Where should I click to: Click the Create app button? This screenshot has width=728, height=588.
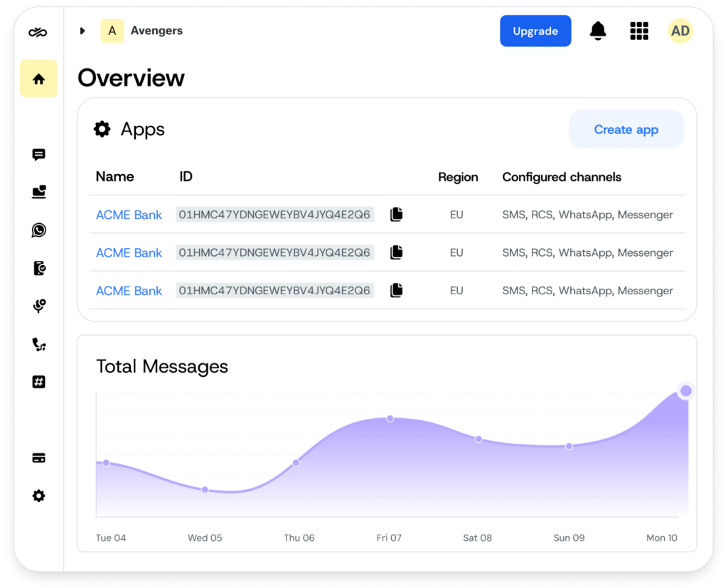626,129
